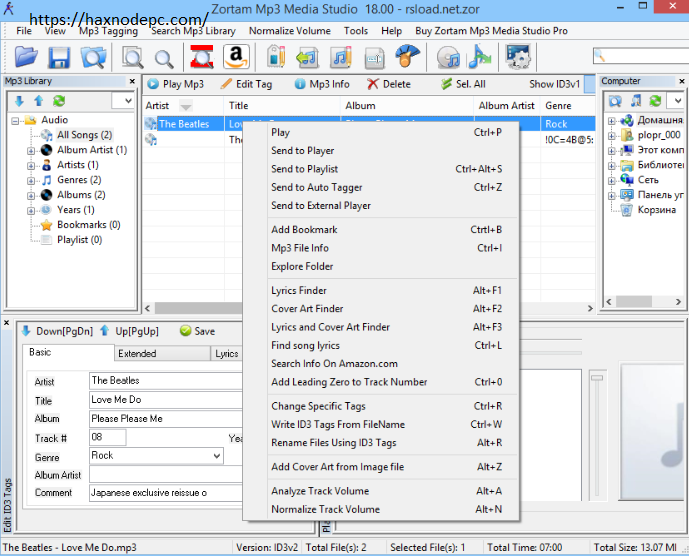Image resolution: width=689 pixels, height=556 pixels.
Task: Click the Edit Tag button
Action: click(x=247, y=84)
